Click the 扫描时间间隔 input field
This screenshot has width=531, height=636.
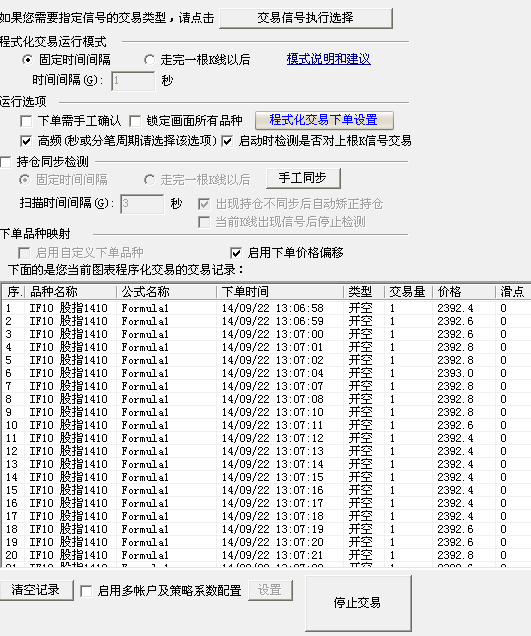pos(142,204)
